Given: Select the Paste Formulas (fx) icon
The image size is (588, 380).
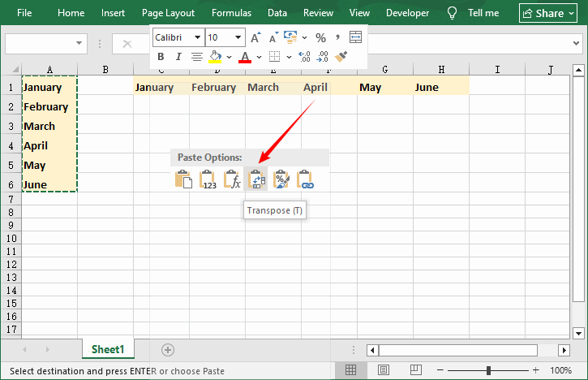Looking at the screenshot, I should coord(233,179).
